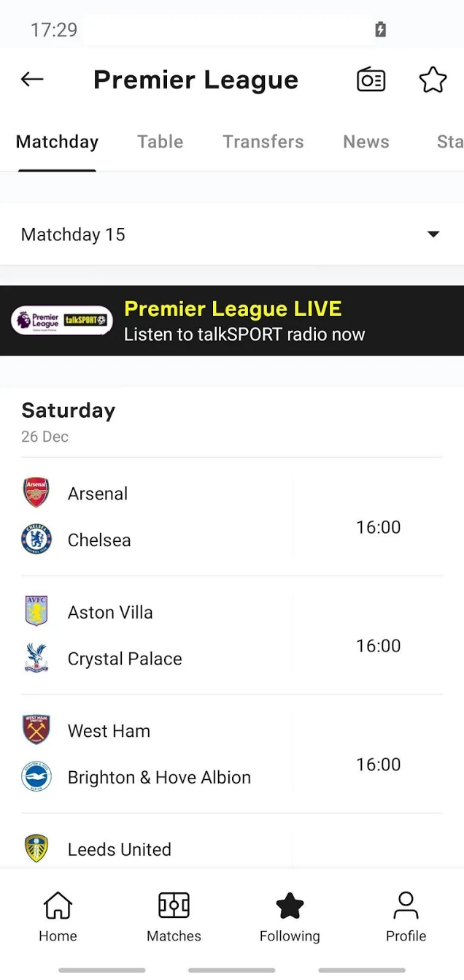Viewport: 464px width, 980px height.
Task: Switch to the News tab
Action: coord(366,142)
